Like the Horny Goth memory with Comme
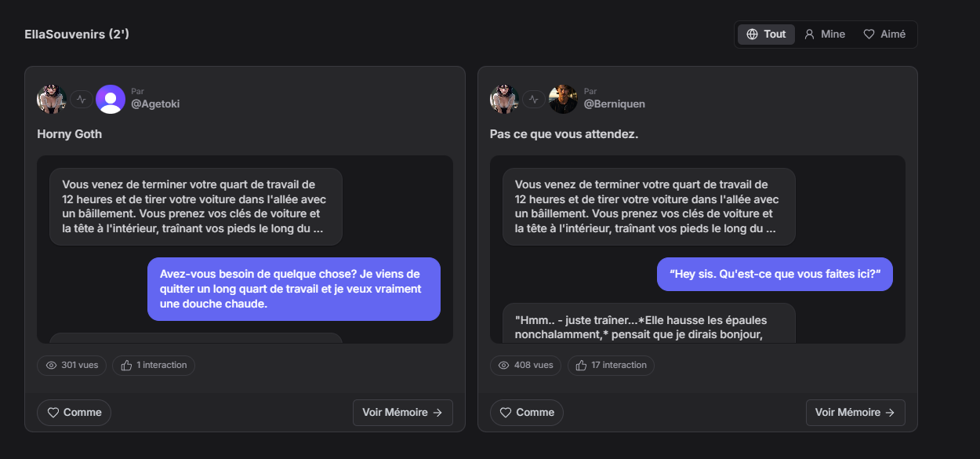980x459 pixels. [x=74, y=413]
